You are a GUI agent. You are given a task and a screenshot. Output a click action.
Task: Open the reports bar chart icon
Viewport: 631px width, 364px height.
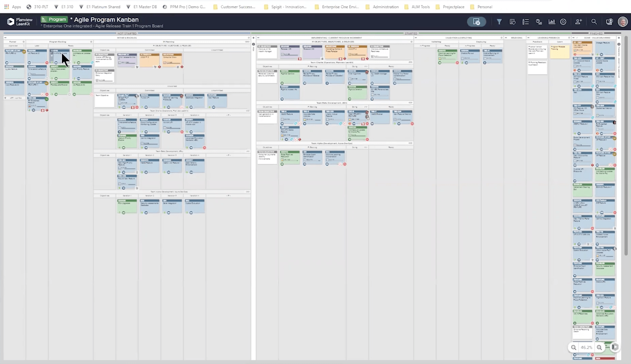551,22
